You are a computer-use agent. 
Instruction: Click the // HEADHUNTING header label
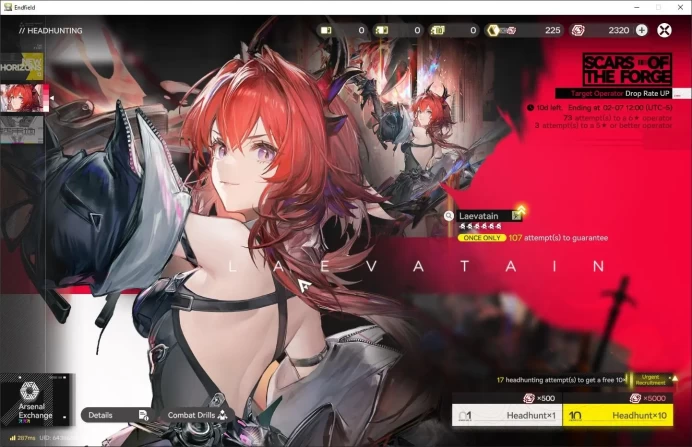point(51,30)
